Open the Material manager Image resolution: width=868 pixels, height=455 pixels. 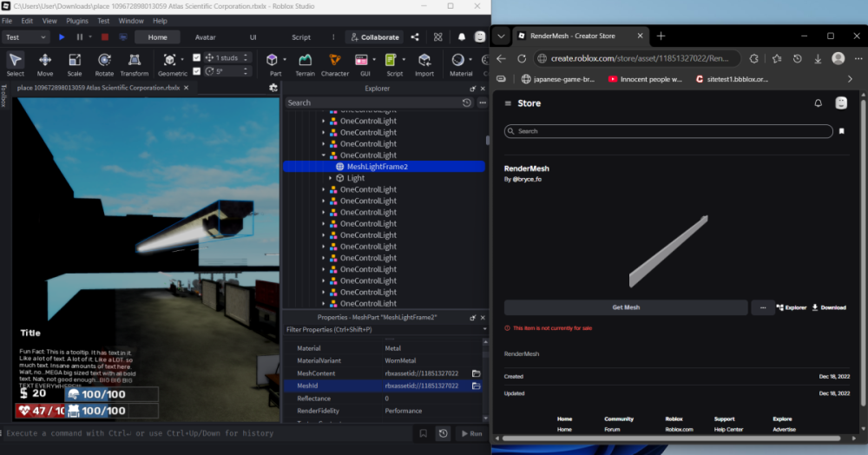coord(457,60)
